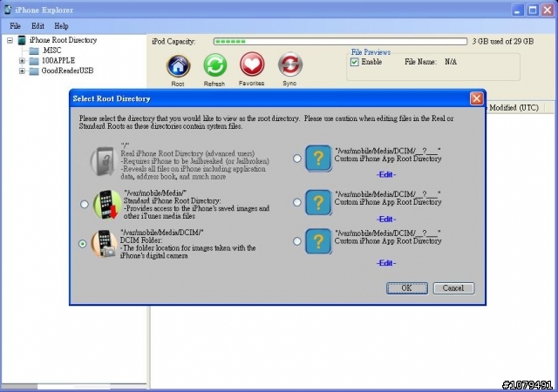The image size is (558, 392).
Task: Select the .MISC tree item label
Action: point(51,51)
